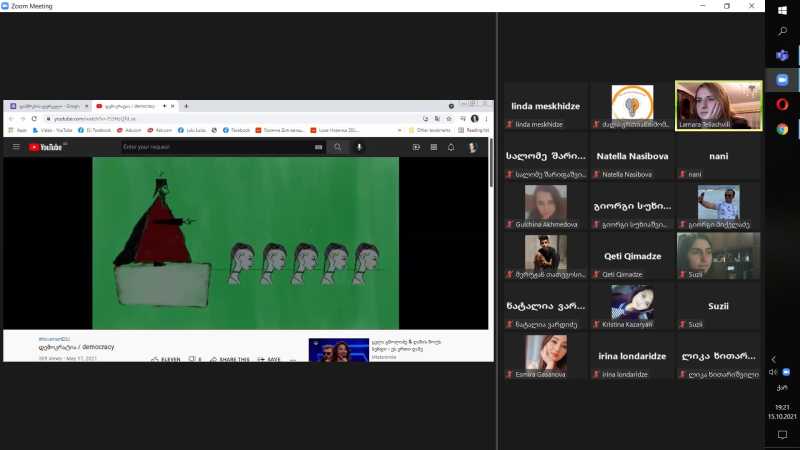Open volume control in system tray
The width and height of the screenshot is (800, 450).
pyautogui.click(x=773, y=372)
